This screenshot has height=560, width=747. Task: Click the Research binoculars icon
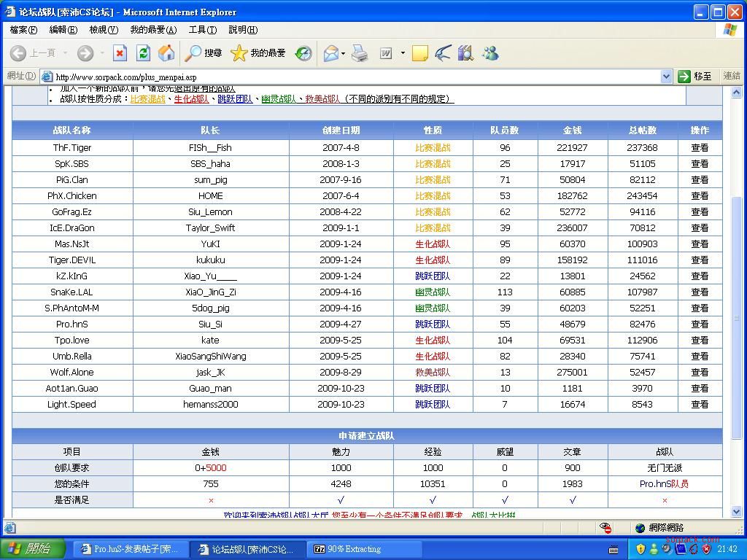465,53
